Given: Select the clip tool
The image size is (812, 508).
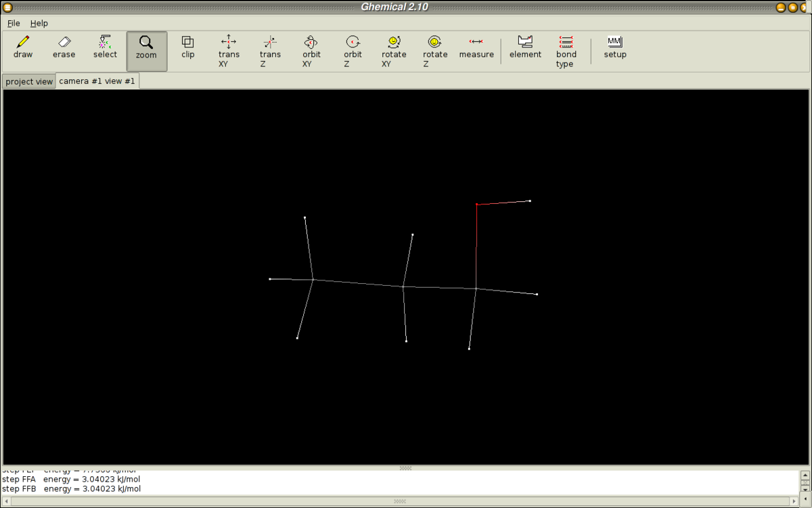Looking at the screenshot, I should 187,47.
